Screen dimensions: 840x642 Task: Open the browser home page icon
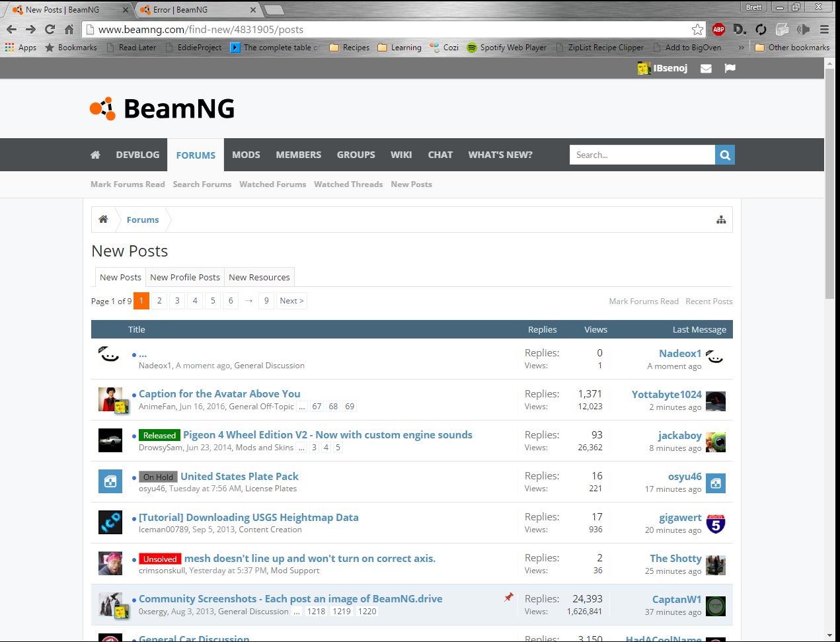(x=69, y=29)
